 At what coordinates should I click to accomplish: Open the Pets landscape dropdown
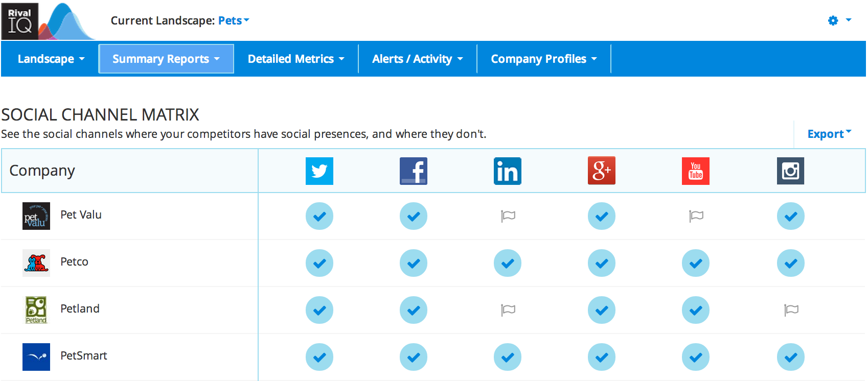234,20
